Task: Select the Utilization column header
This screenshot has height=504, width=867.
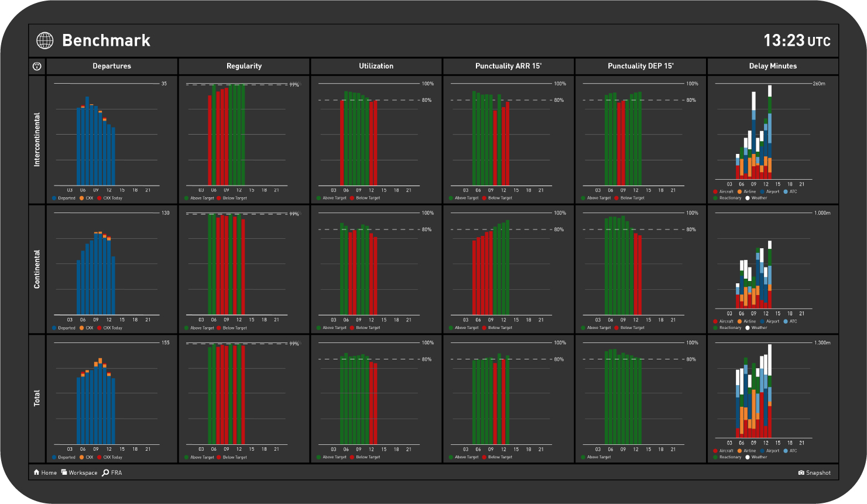Action: pos(376,66)
